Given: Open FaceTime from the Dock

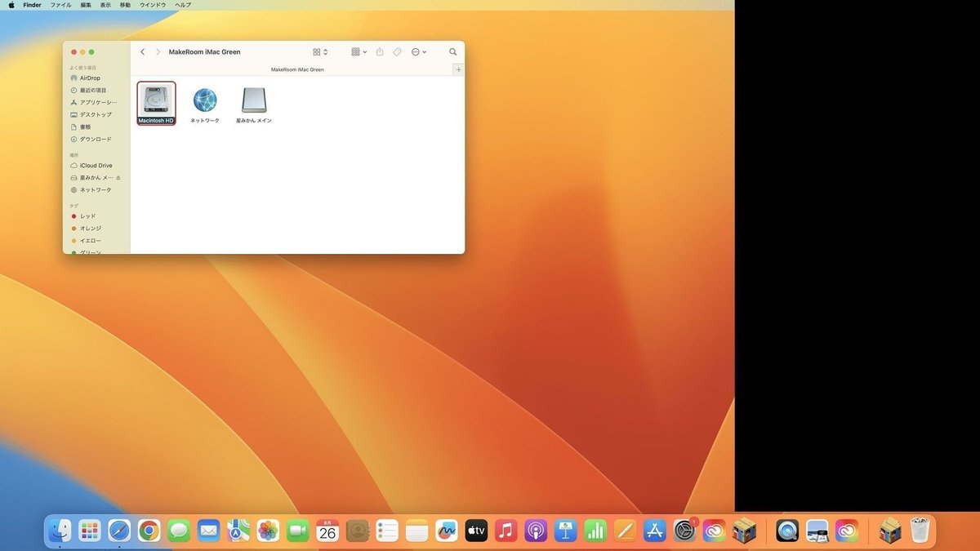Looking at the screenshot, I should coord(298,531).
